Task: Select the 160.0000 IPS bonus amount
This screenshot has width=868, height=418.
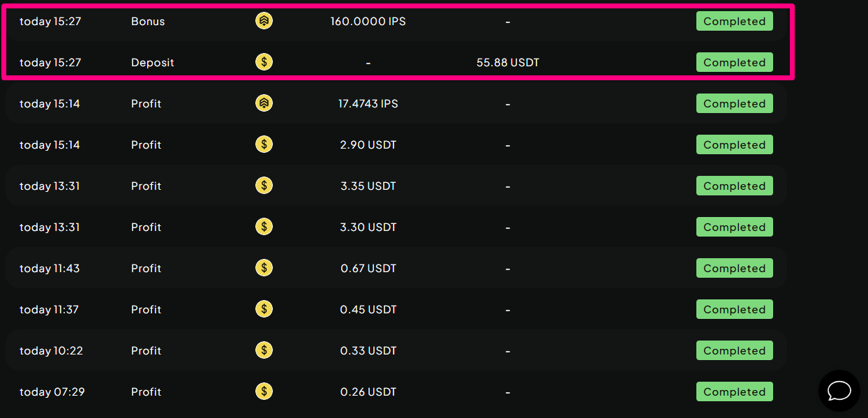Action: pos(368,21)
